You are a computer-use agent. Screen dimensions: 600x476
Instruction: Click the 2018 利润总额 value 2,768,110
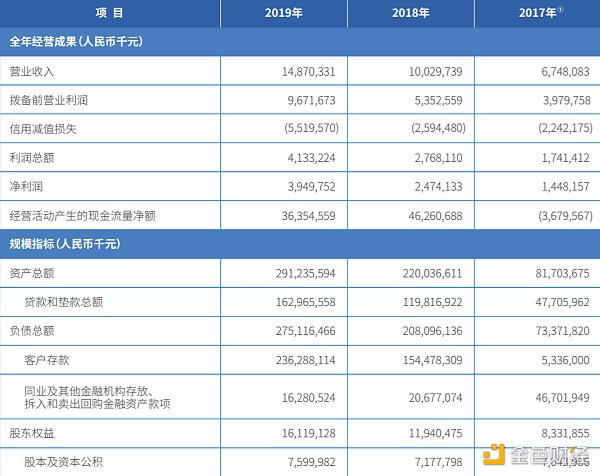(441, 157)
